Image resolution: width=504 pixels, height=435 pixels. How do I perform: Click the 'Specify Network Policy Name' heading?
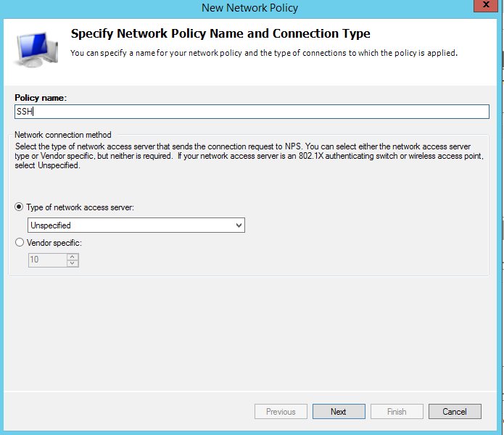point(220,33)
